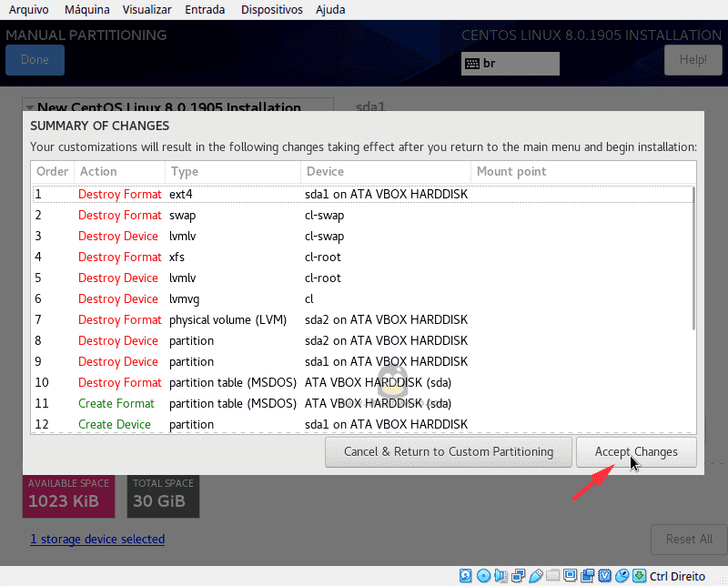Click the Ctrl Direito host key label

pos(677,576)
